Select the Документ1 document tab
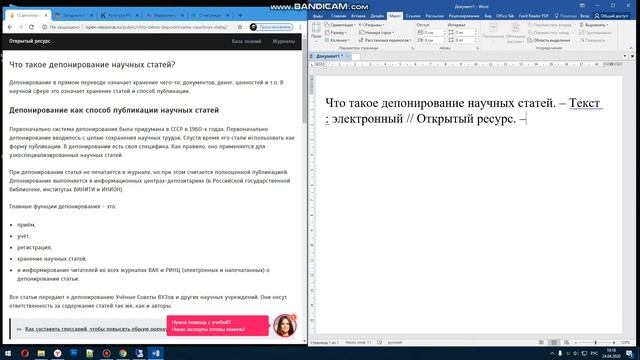The height and width of the screenshot is (360, 640). click(x=329, y=56)
